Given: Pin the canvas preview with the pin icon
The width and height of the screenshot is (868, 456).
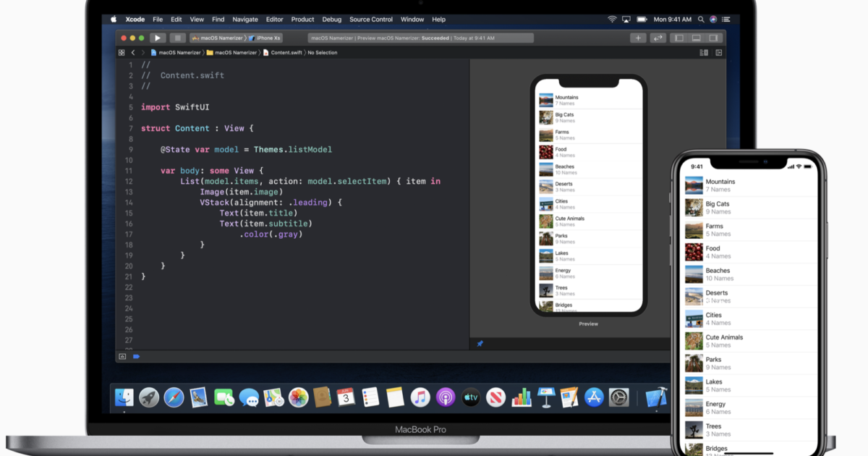Looking at the screenshot, I should [x=480, y=344].
